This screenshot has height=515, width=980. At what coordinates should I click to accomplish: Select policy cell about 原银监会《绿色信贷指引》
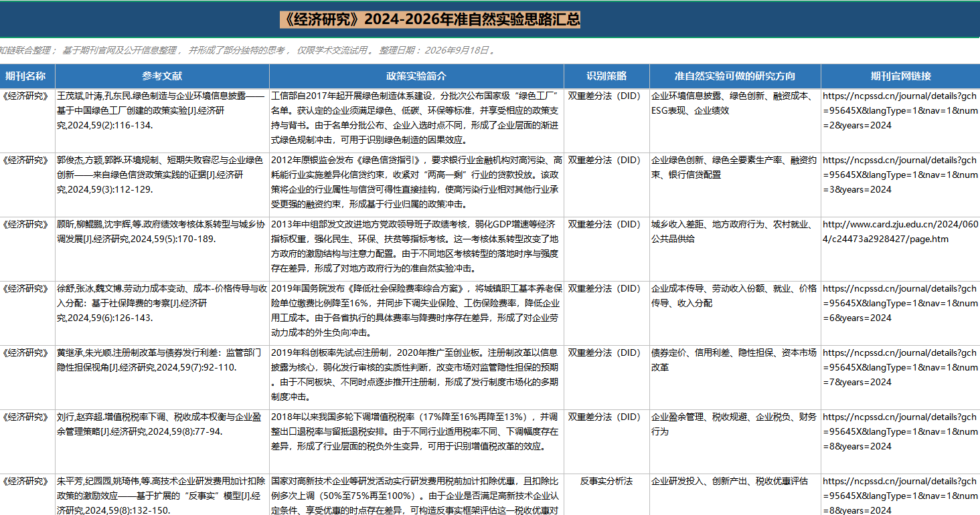(416, 185)
